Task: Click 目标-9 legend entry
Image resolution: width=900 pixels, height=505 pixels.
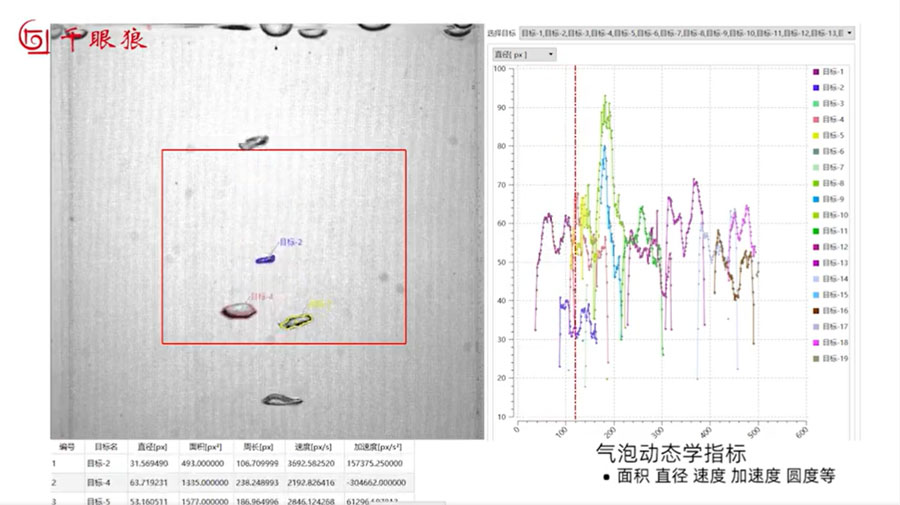Action: pos(832,199)
